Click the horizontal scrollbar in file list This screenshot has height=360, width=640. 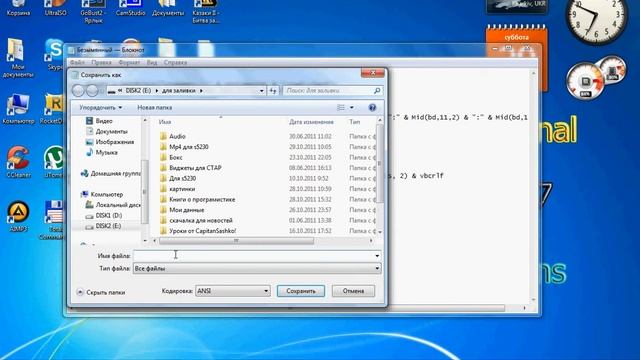(236, 241)
